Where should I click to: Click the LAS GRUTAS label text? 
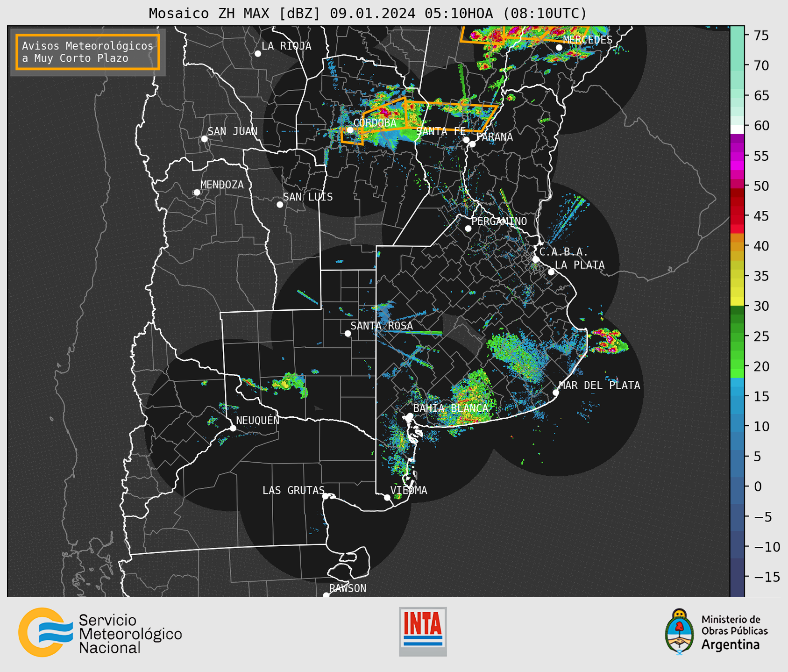click(293, 490)
